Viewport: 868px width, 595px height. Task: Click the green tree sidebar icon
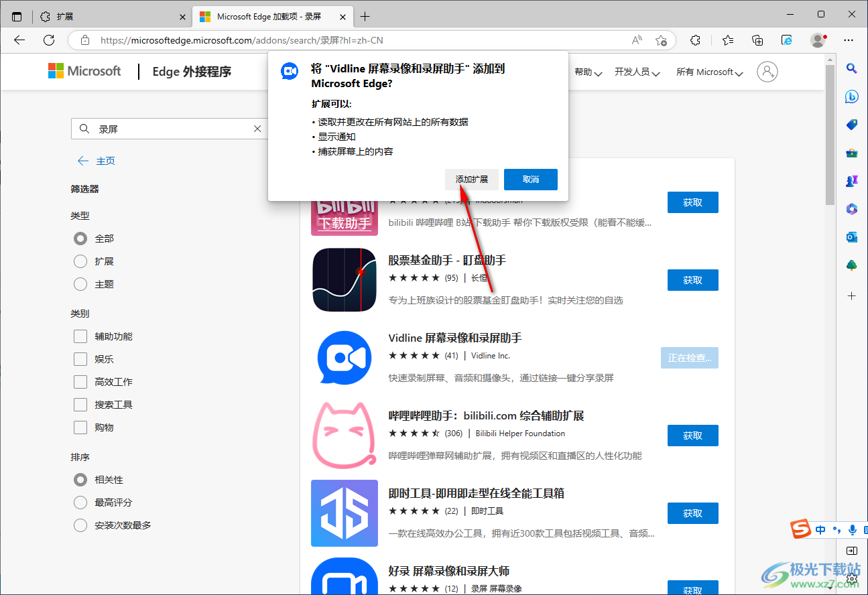coord(852,265)
